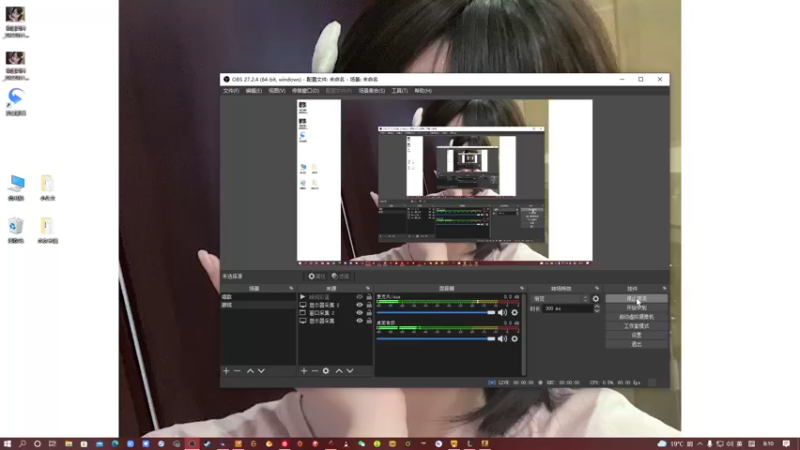The image size is (800, 450).
Task: Open the 停靠窗口(D) menu
Action: (x=305, y=91)
